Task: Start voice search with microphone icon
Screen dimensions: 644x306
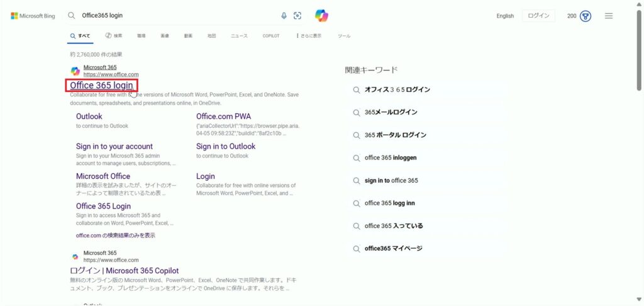Action: click(284, 16)
